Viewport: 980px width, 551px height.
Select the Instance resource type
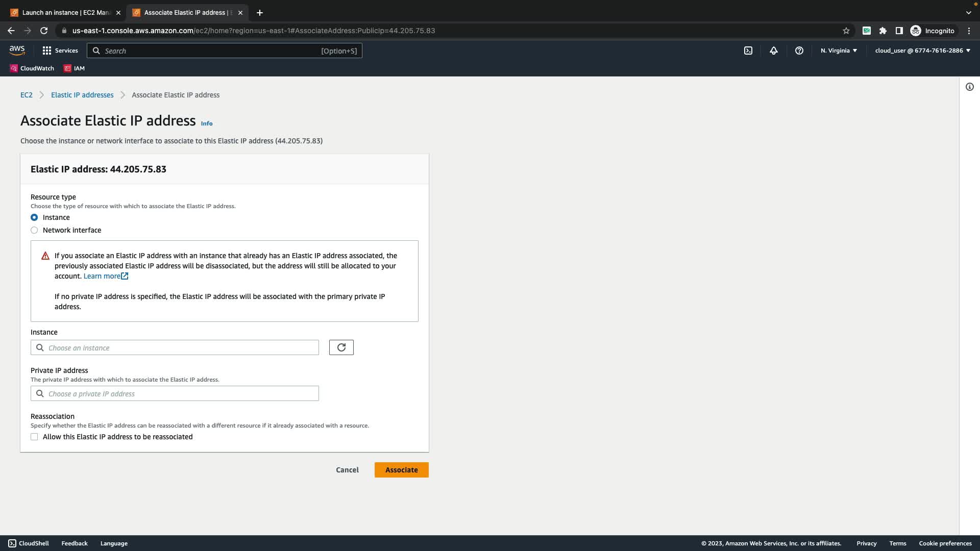pyautogui.click(x=34, y=217)
